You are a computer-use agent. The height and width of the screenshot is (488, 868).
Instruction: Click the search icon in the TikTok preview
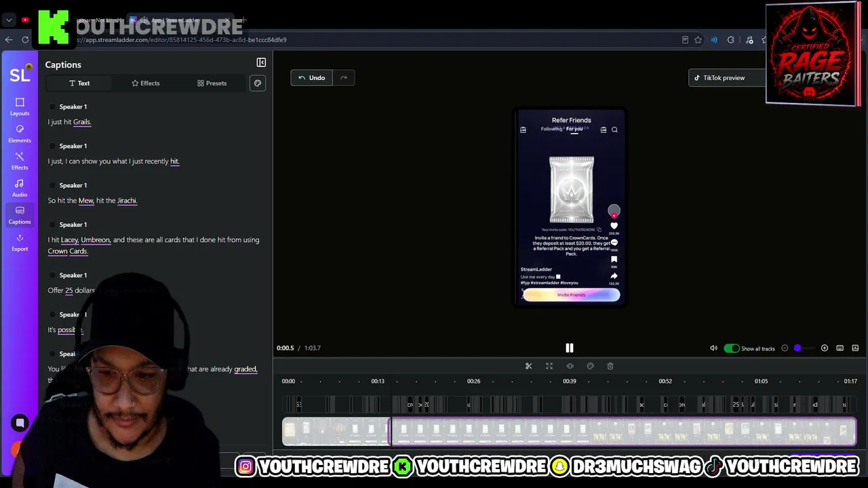pyautogui.click(x=614, y=129)
